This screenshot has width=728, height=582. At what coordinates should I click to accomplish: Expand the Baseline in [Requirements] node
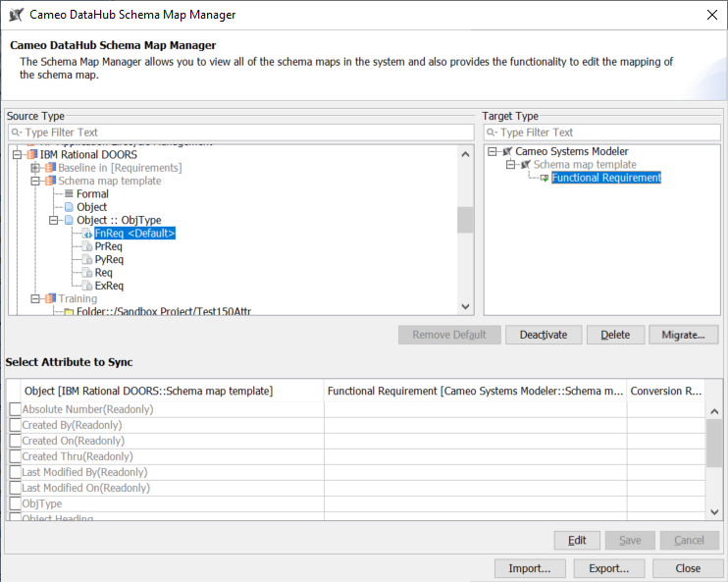[x=35, y=168]
